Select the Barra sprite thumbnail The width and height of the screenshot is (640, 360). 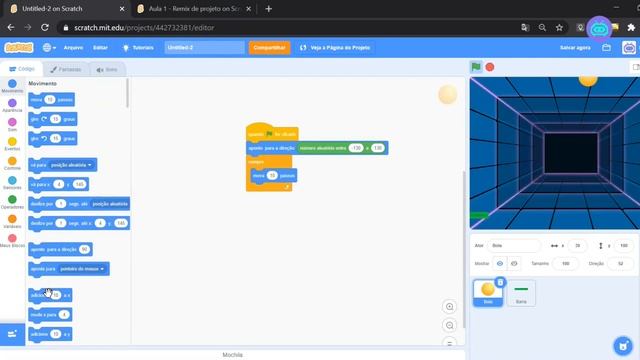(521, 293)
